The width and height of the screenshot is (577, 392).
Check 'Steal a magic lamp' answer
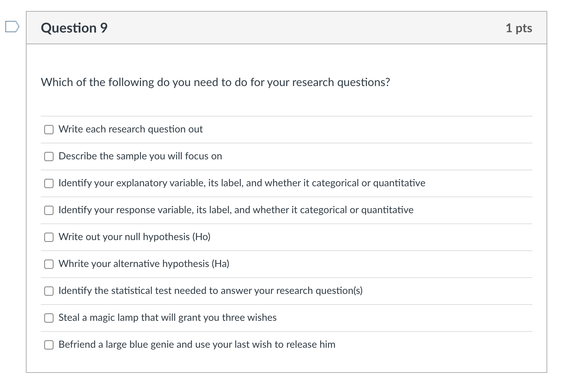point(49,318)
